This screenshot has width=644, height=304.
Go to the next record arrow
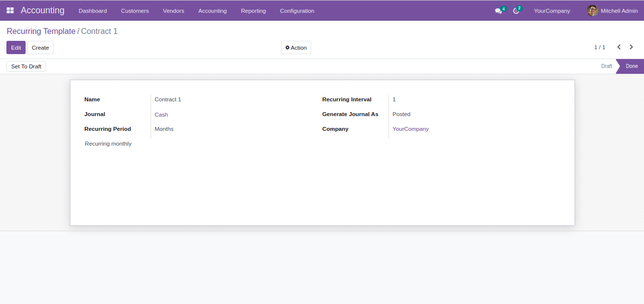tap(631, 47)
